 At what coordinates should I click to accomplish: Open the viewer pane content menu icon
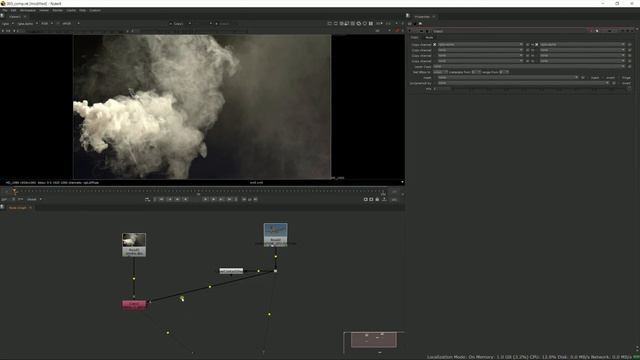point(2,16)
